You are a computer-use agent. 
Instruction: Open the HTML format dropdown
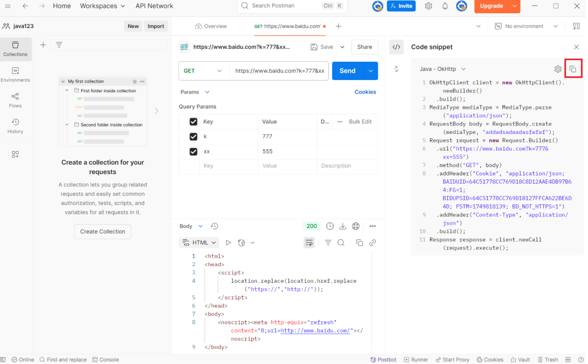(199, 243)
